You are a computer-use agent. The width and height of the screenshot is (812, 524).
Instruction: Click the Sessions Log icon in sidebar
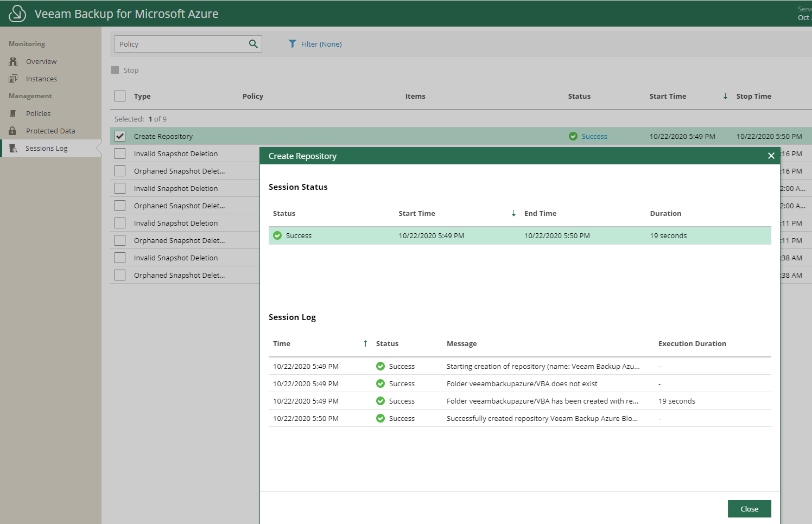pyautogui.click(x=13, y=148)
